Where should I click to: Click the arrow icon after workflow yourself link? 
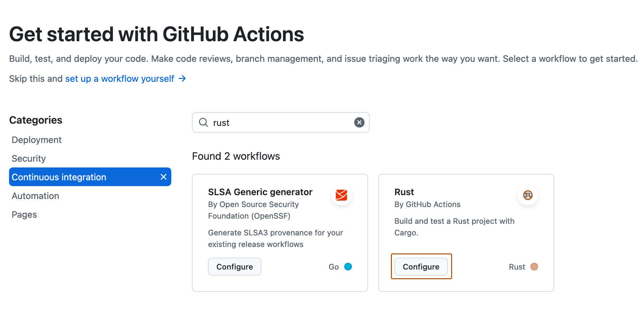pyautogui.click(x=182, y=78)
